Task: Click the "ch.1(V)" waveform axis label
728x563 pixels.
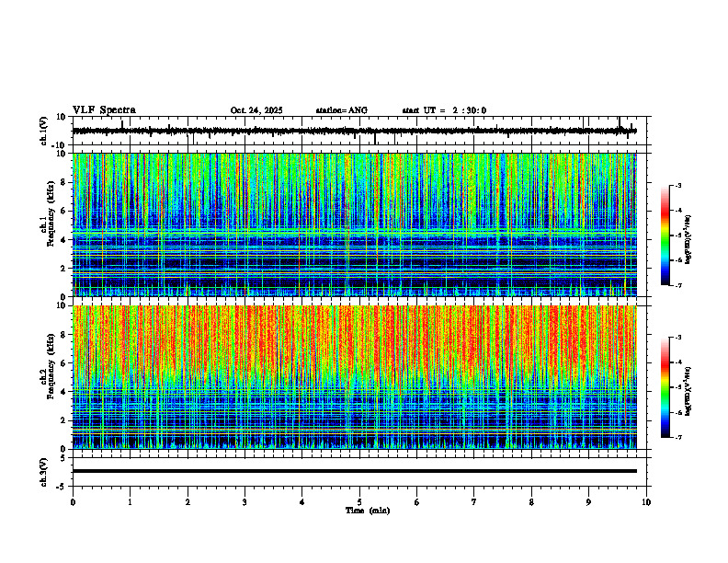Action: 44,131
